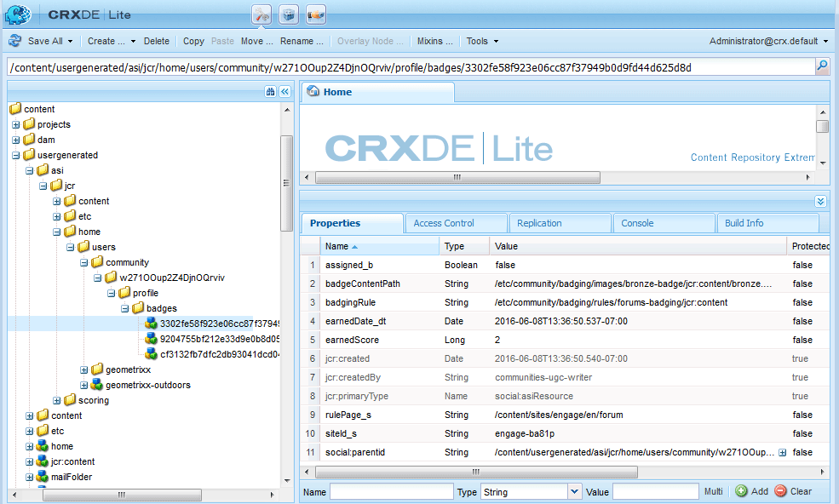The height and width of the screenshot is (504, 839).
Task: Select the cf3132fb7dfc2db93041dcd0 node icon
Action: (x=152, y=353)
